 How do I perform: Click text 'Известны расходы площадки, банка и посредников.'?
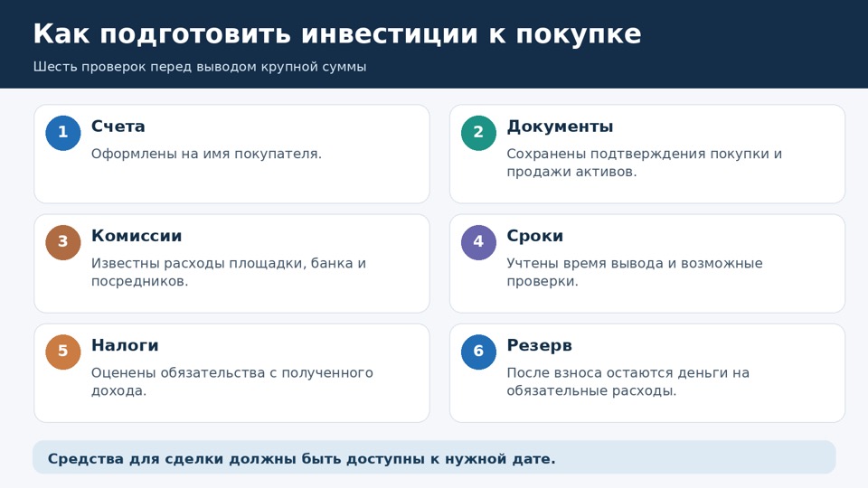tap(229, 272)
